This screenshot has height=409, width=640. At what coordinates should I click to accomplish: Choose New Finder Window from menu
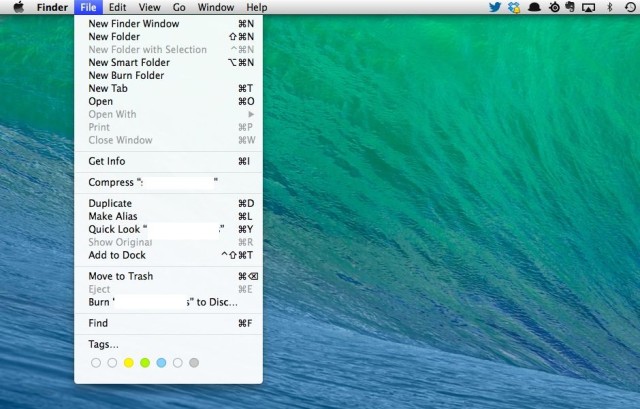pos(133,23)
